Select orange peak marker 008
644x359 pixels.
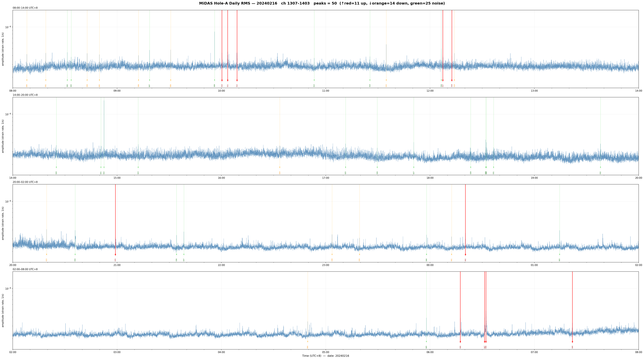171,80
